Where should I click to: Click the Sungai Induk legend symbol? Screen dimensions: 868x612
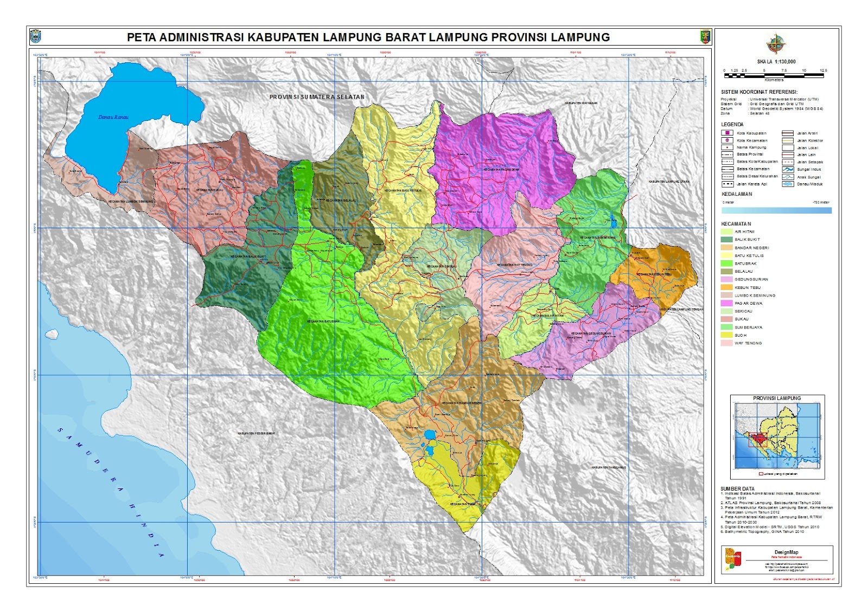coord(788,170)
